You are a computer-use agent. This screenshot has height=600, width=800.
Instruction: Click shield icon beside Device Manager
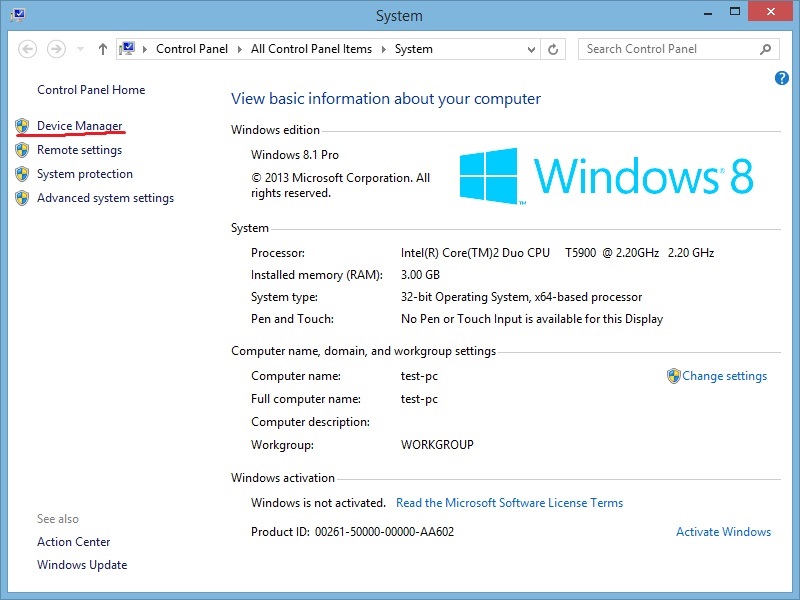pyautogui.click(x=22, y=126)
